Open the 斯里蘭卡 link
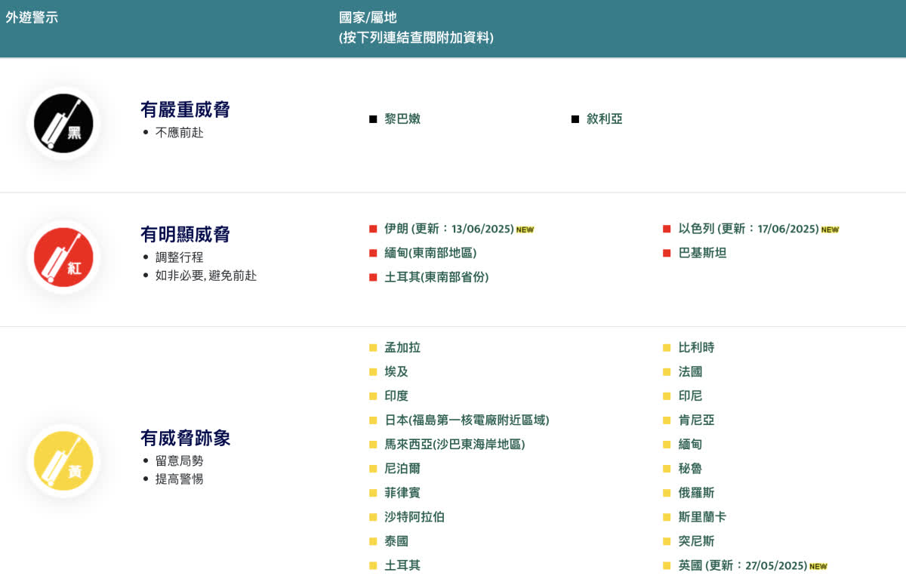Image resolution: width=906 pixels, height=588 pixels. (x=703, y=517)
